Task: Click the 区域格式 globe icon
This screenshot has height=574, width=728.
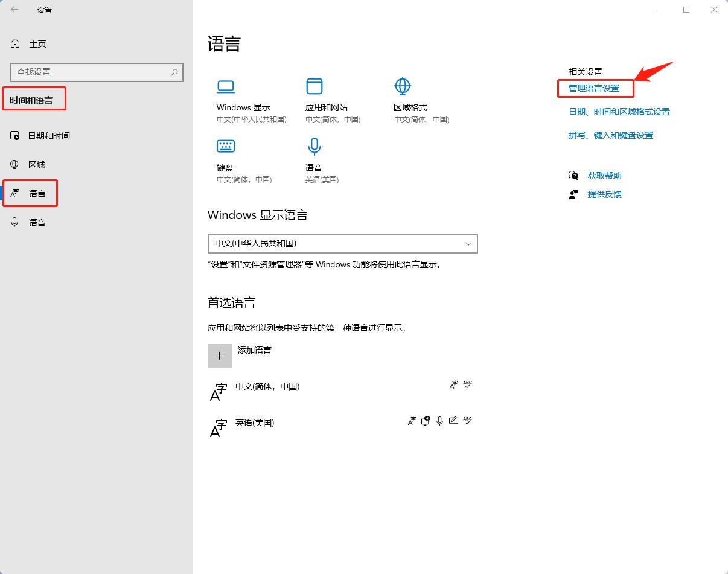Action: coord(403,86)
